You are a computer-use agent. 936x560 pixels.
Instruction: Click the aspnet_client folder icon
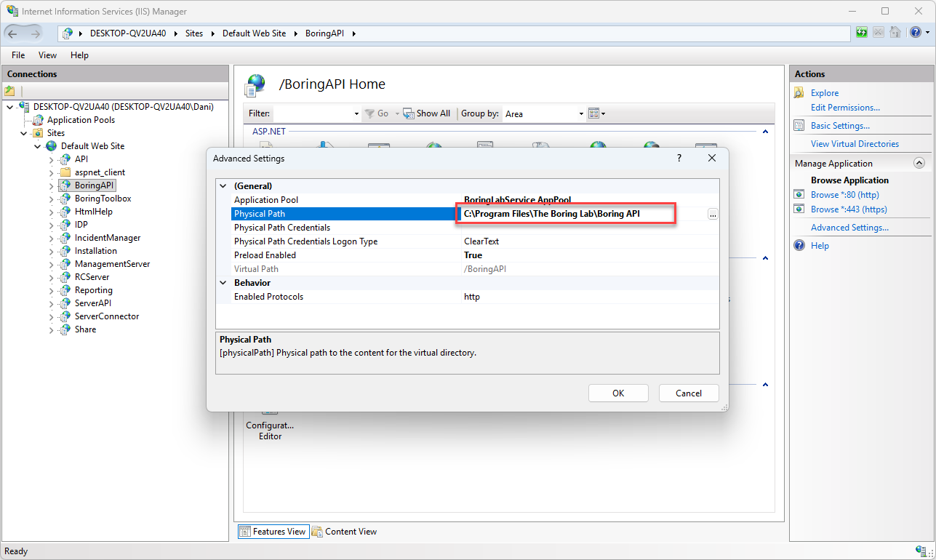65,172
